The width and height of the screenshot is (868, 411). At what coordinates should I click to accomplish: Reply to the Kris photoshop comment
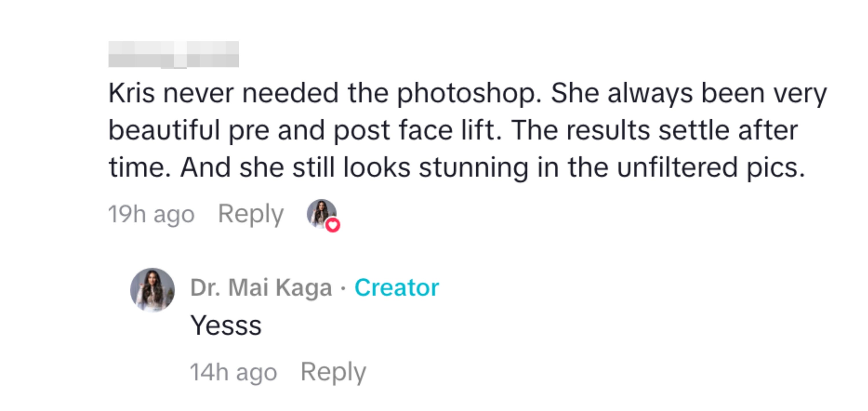[251, 214]
